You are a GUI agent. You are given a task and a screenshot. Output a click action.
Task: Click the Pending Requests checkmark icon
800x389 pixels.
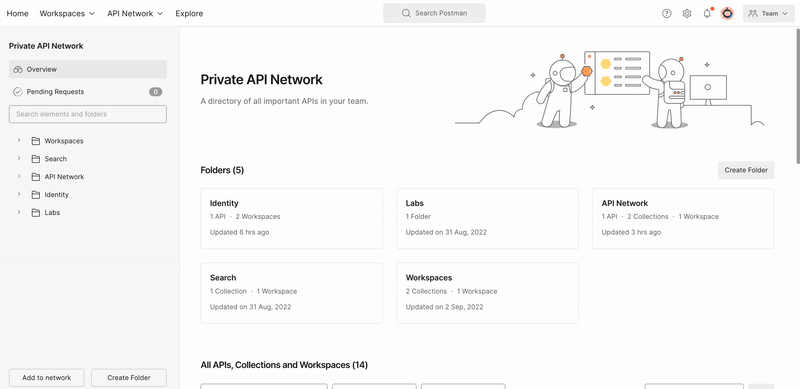18,92
